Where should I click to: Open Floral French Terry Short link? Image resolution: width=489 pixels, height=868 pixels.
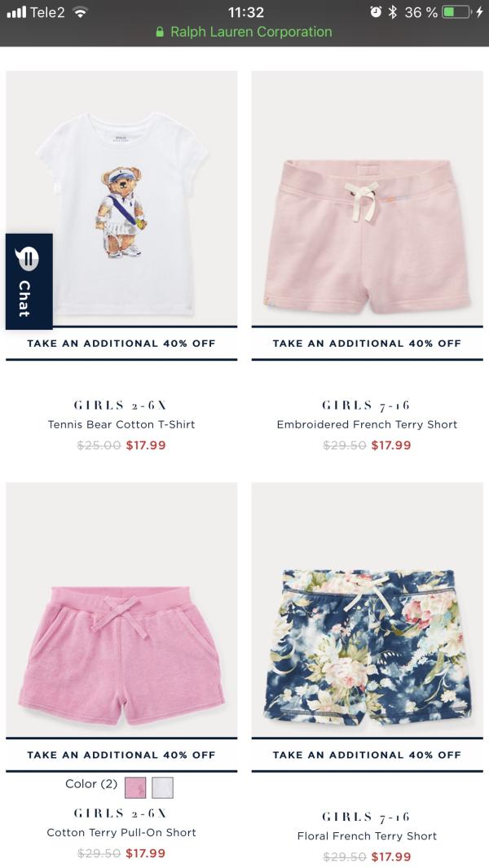368,836
